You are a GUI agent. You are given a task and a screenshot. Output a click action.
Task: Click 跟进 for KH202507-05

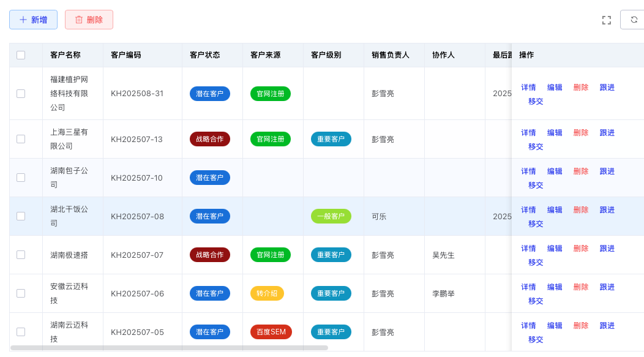[x=607, y=325]
